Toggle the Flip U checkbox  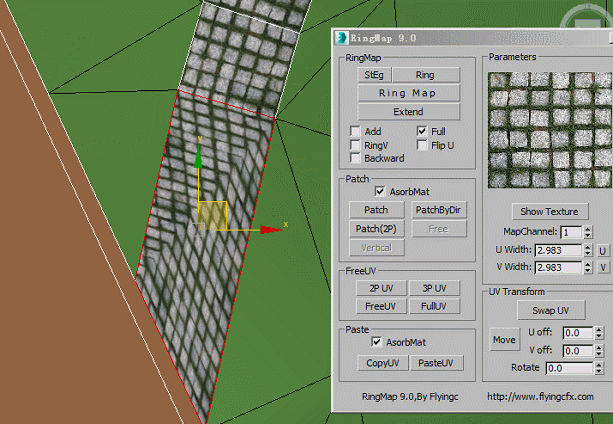(422, 145)
